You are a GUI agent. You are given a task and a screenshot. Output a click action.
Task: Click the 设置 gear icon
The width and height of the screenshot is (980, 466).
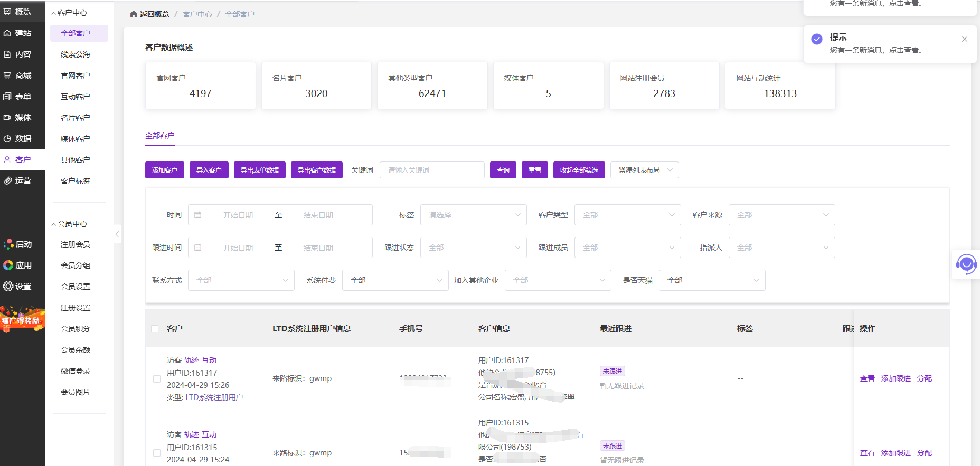pos(8,287)
